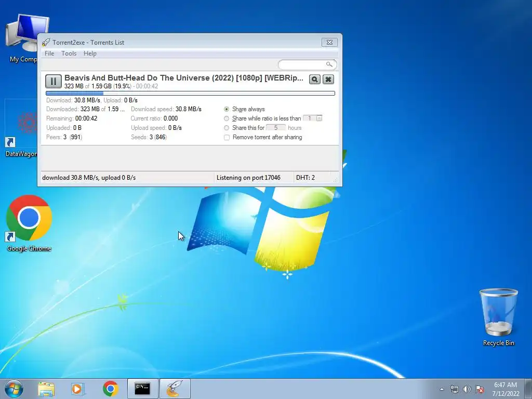Select the Google Chrome desktop shortcut
This screenshot has height=399, width=532.
coord(29,223)
